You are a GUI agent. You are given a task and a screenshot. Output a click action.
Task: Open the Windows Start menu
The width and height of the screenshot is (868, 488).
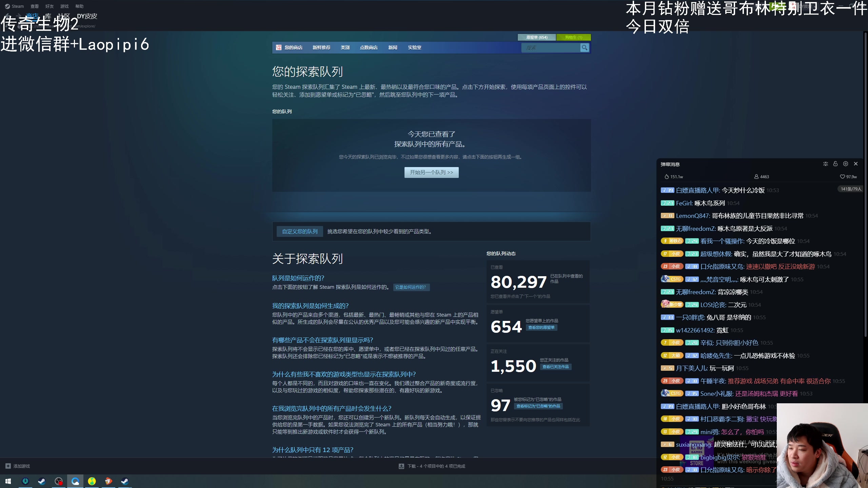pyautogui.click(x=8, y=481)
